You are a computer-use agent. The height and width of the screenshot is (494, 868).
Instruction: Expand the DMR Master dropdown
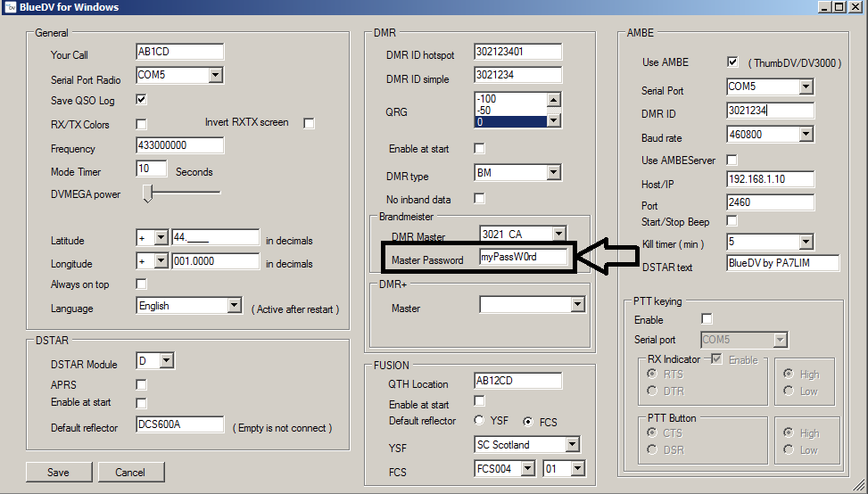coord(558,235)
